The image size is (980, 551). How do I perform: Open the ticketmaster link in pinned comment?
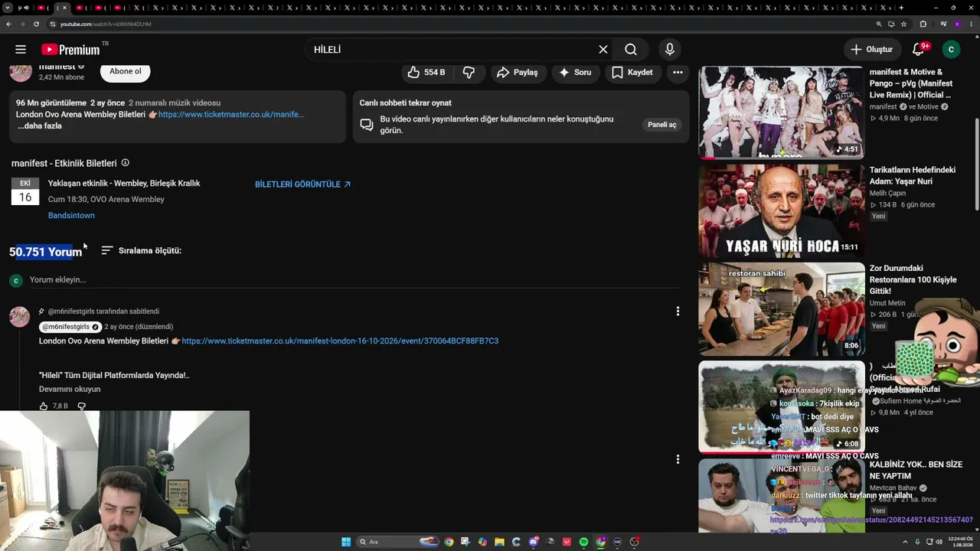coord(340,341)
